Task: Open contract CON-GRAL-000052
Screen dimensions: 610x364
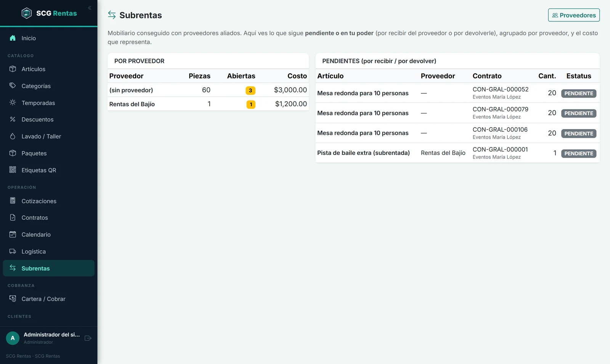Action: point(501,89)
